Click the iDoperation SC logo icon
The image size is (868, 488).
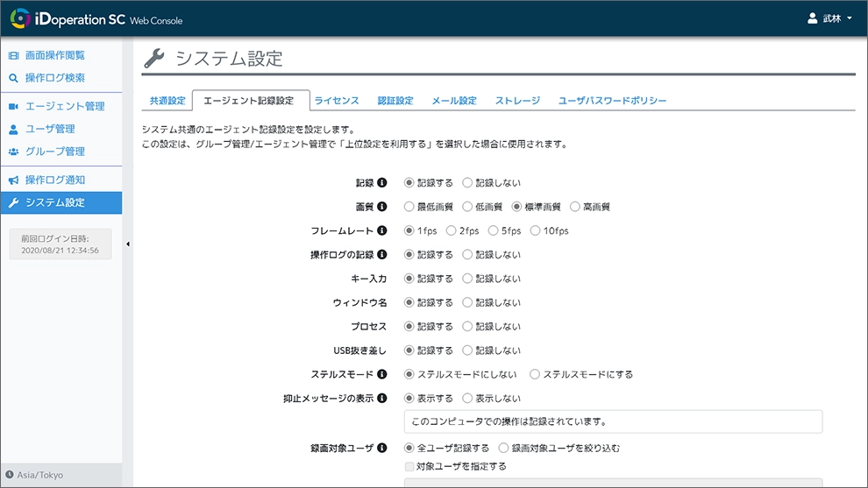(20, 18)
